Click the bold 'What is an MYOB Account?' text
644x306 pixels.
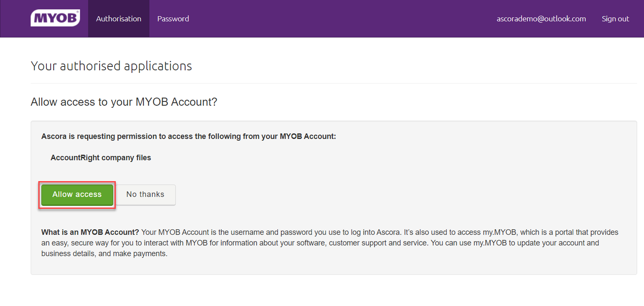tap(90, 232)
